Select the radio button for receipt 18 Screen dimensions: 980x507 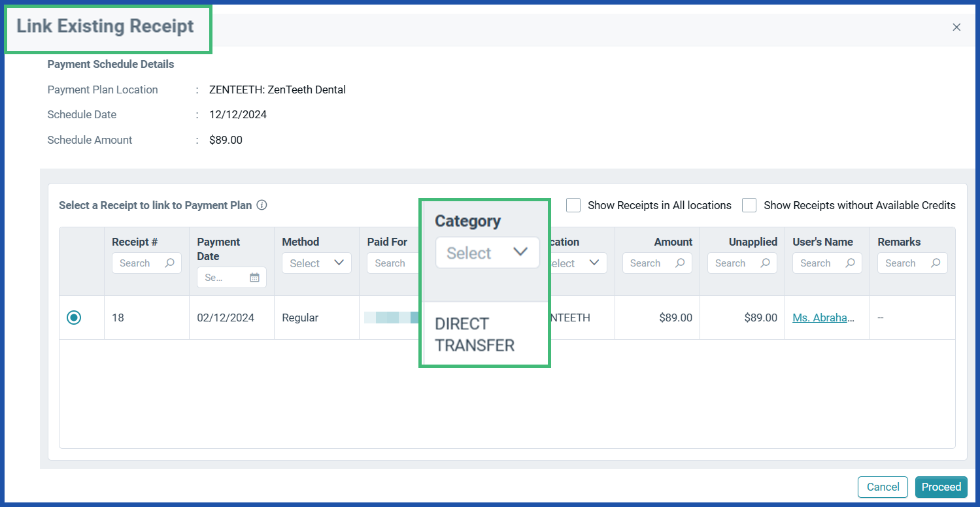[x=73, y=318]
